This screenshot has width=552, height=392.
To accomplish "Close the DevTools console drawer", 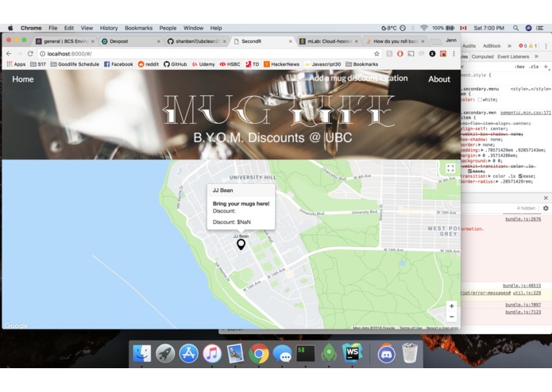I will click(x=546, y=198).
